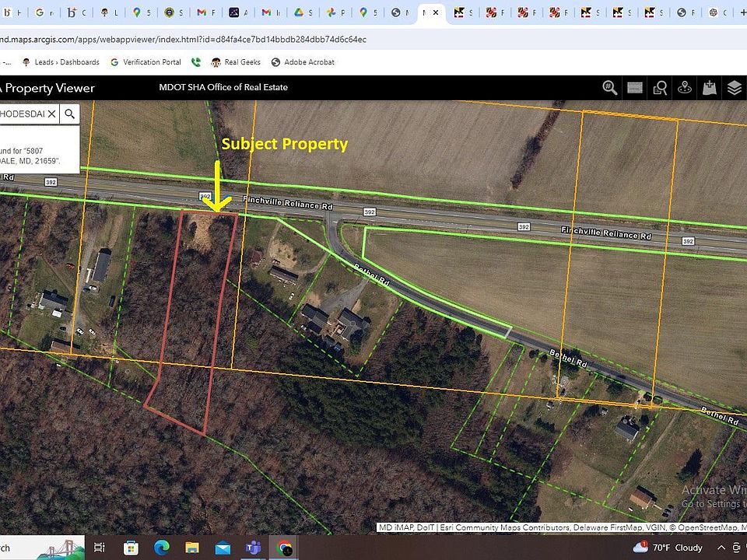Open the near me location tool

coord(685,88)
